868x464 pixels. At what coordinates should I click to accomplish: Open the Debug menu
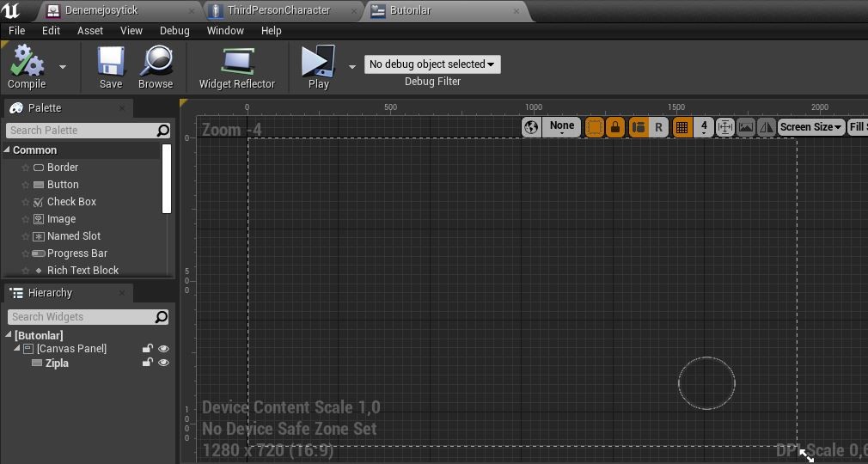[175, 30]
